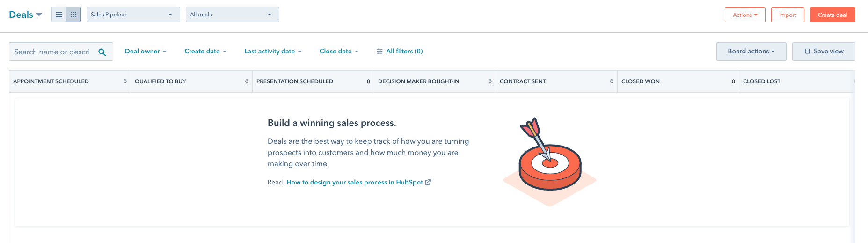Image resolution: width=868 pixels, height=243 pixels.
Task: Click Save view button
Action: (824, 52)
